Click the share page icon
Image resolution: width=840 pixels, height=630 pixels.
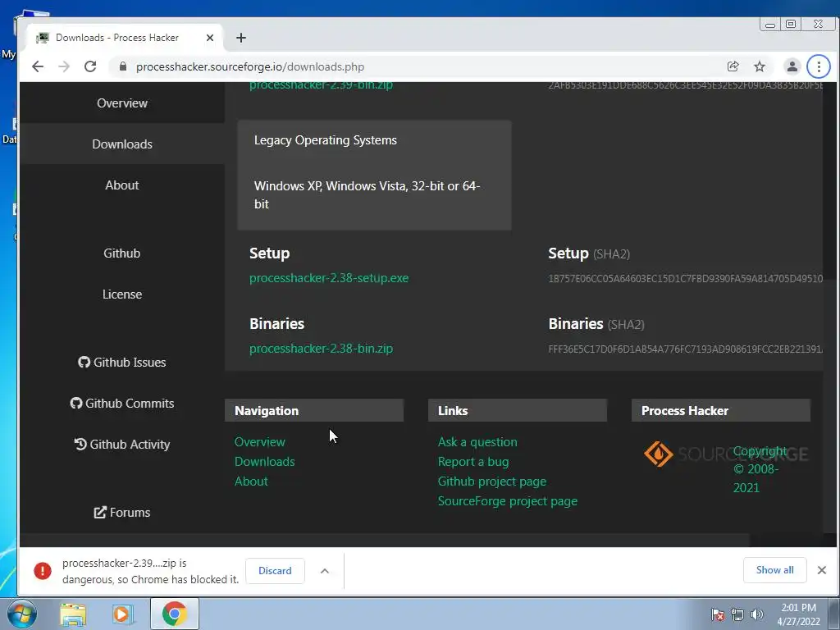tap(733, 66)
